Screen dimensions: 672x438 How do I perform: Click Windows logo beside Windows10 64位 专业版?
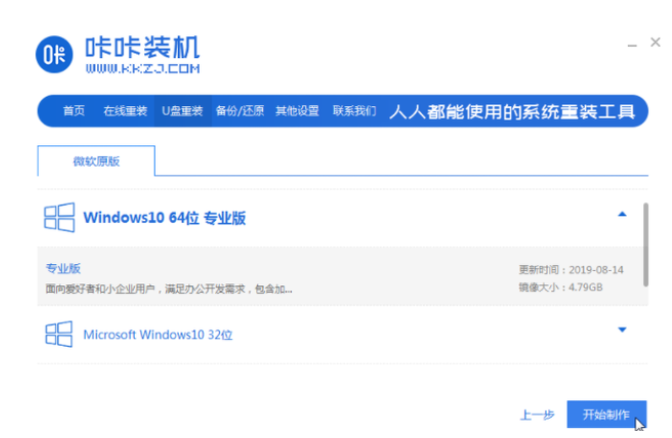click(58, 217)
